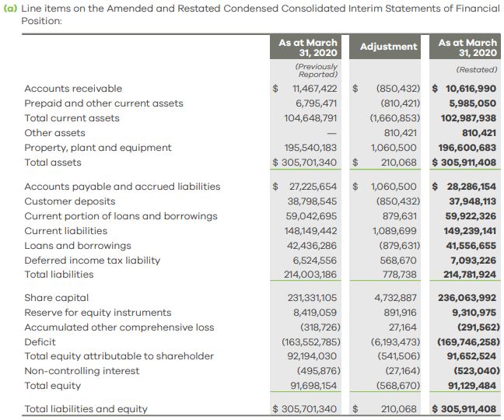504x420 pixels.
Task: Select the value 92,194,030
Action: pos(312,356)
